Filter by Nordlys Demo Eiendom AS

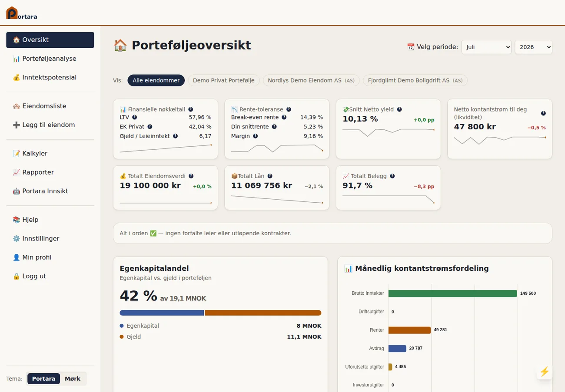311,80
